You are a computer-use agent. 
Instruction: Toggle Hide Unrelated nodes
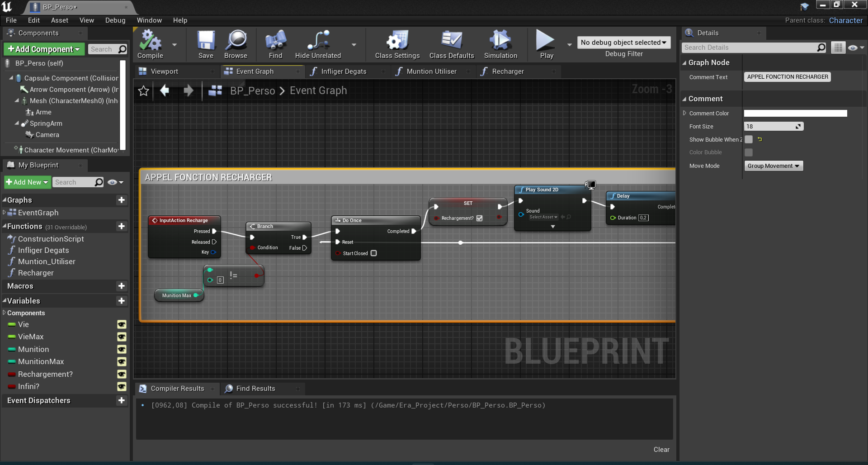[x=318, y=44]
